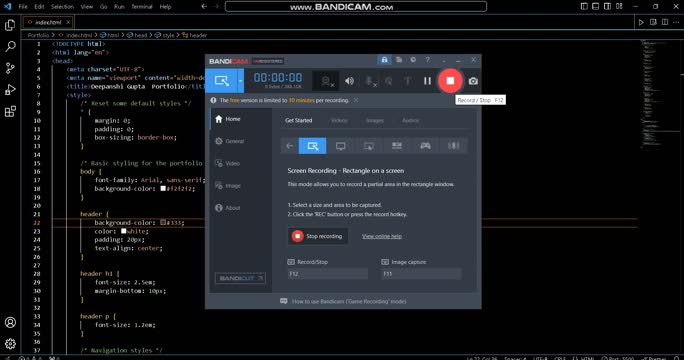
Task: Select the Game recording mode icon
Action: [425, 146]
